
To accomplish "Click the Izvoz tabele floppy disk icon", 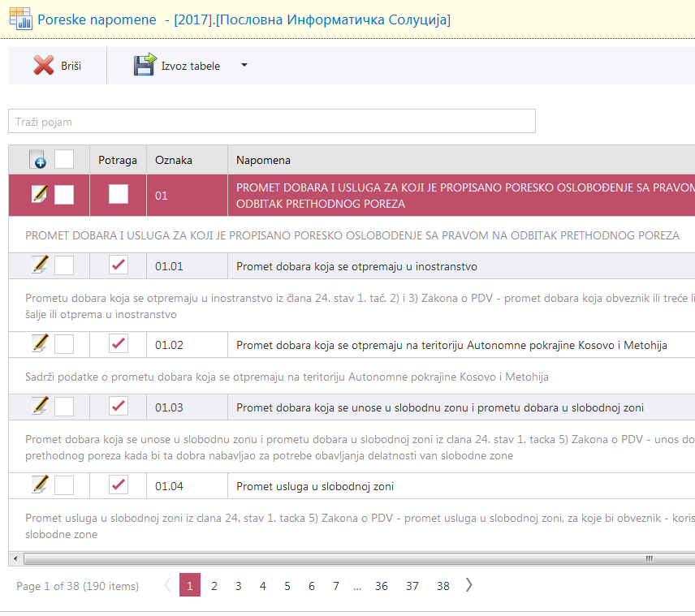I will [145, 66].
